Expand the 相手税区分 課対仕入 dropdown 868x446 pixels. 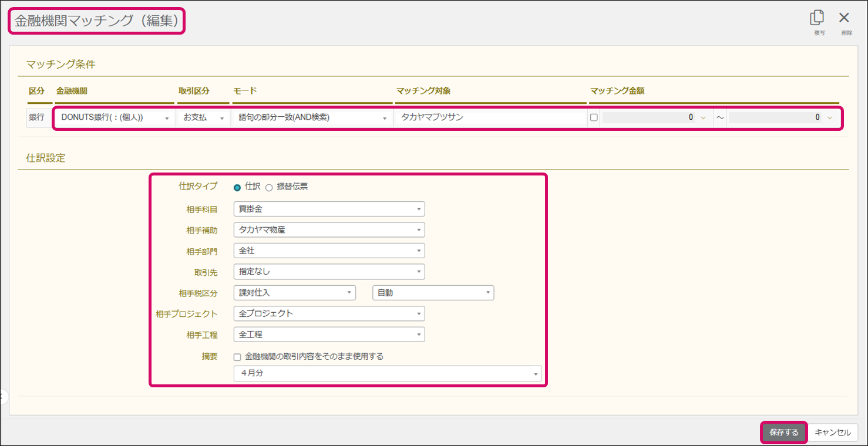(294, 293)
